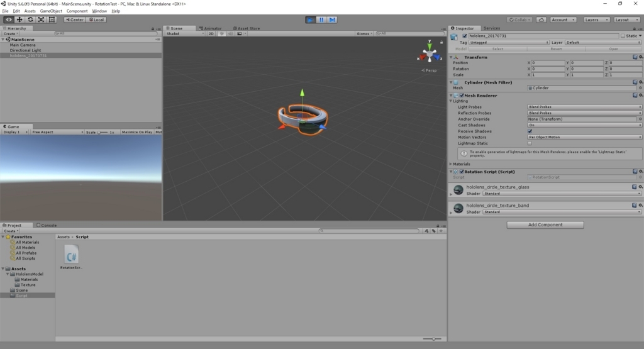The height and width of the screenshot is (349, 644).
Task: Select the Rect Transform tool
Action: [52, 19]
